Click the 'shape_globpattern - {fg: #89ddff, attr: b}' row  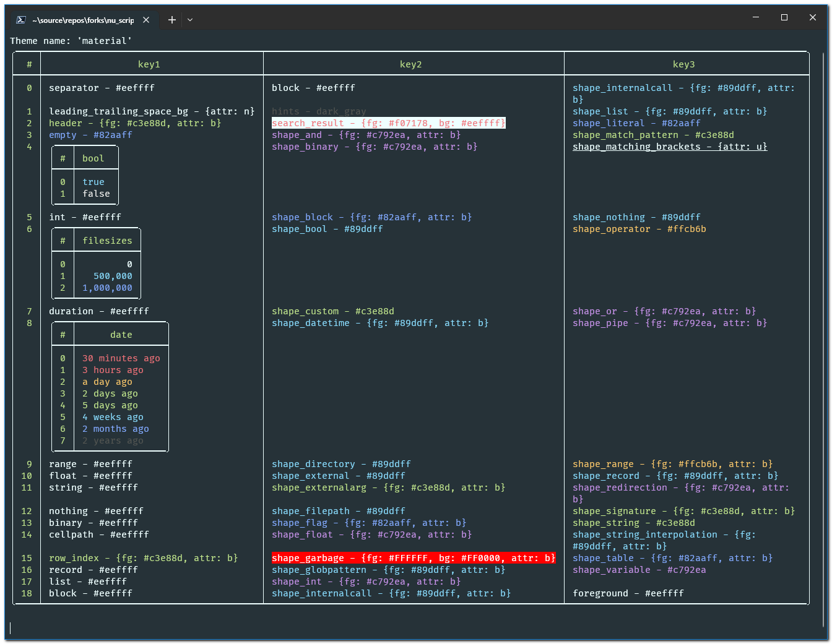pyautogui.click(x=389, y=570)
